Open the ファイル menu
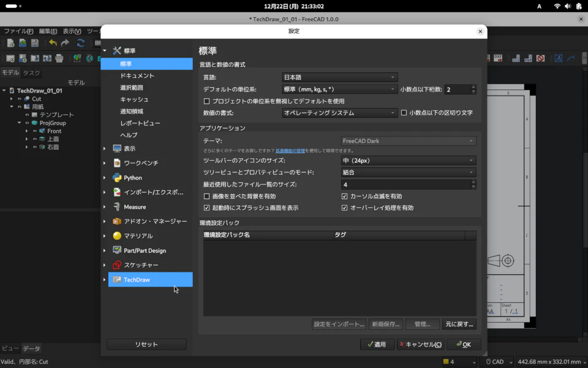Image resolution: width=588 pixels, height=368 pixels. tap(18, 31)
